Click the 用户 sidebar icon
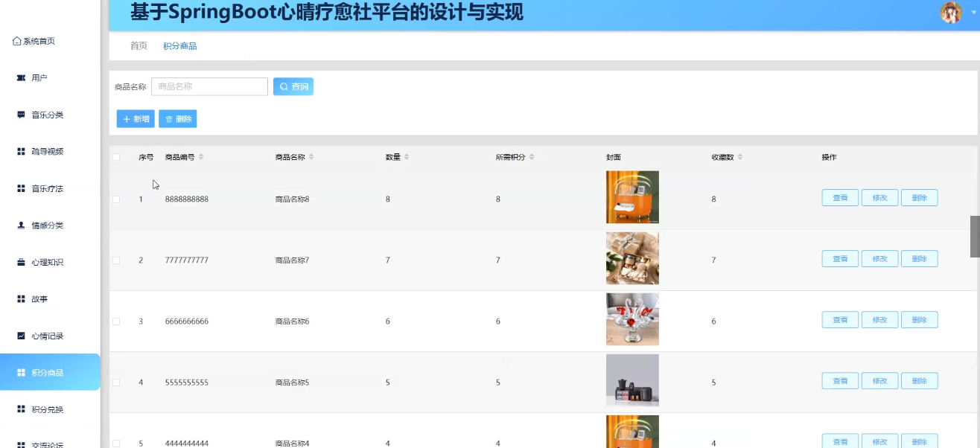Image resolution: width=980 pixels, height=448 pixels. (x=22, y=78)
